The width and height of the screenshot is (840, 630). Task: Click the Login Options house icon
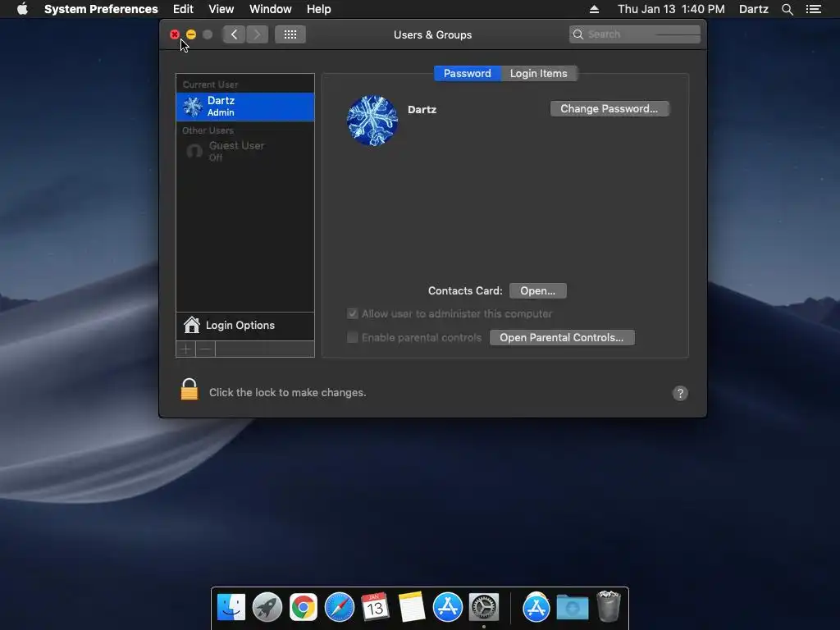pyautogui.click(x=191, y=325)
